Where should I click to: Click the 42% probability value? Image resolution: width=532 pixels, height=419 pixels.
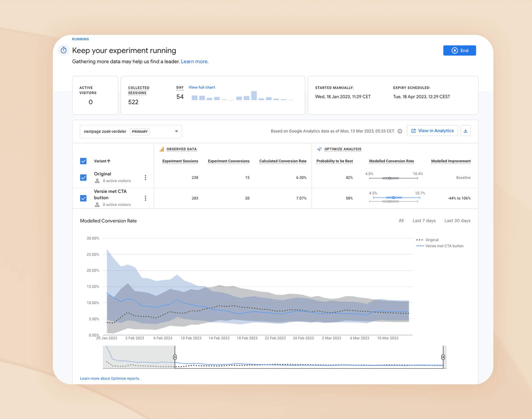[349, 177]
